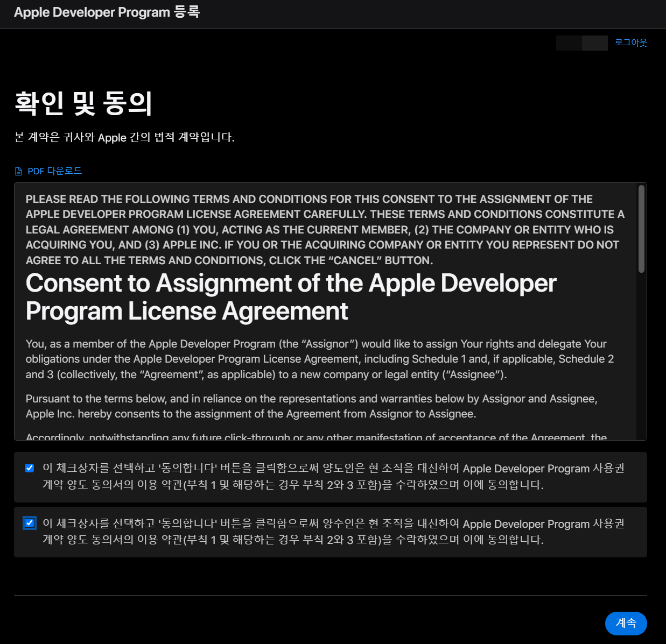Click the 양수인 agreement statement text
This screenshot has width=666, height=644.
pyautogui.click(x=333, y=532)
